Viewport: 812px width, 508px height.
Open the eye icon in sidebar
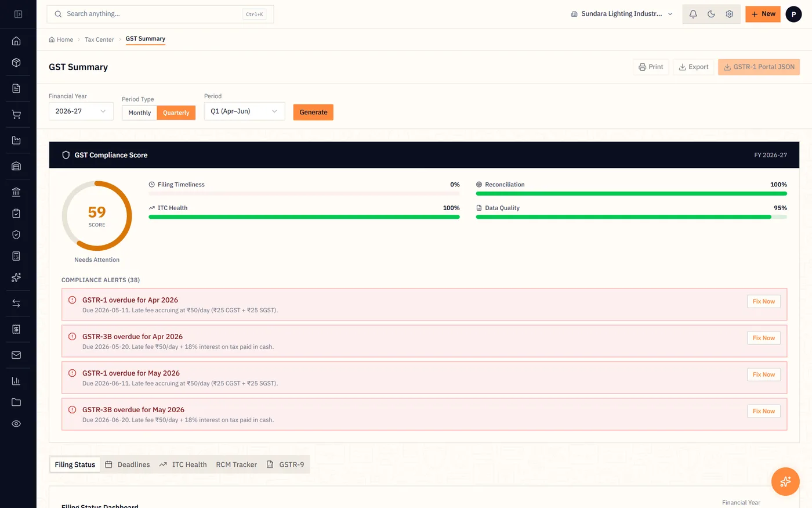16,424
